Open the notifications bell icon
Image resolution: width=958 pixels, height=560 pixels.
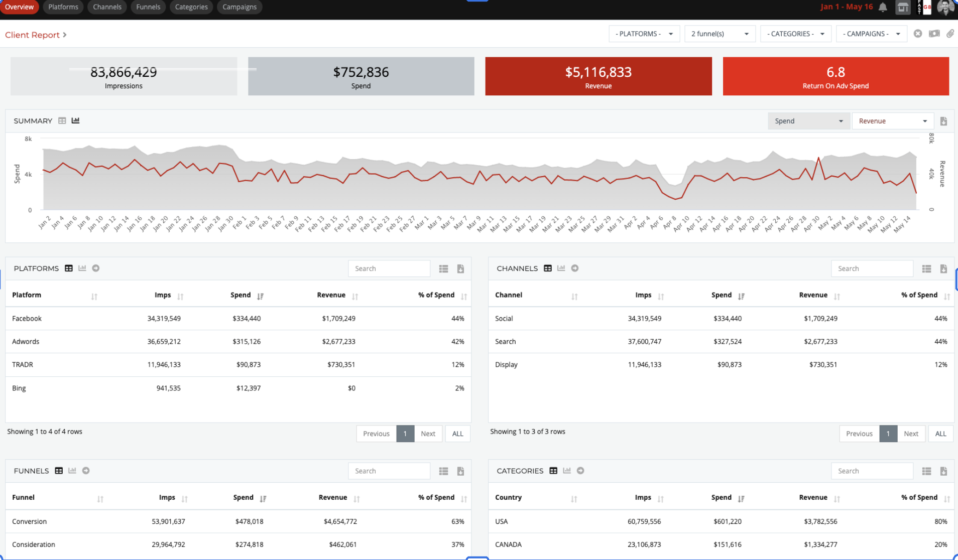(x=883, y=7)
